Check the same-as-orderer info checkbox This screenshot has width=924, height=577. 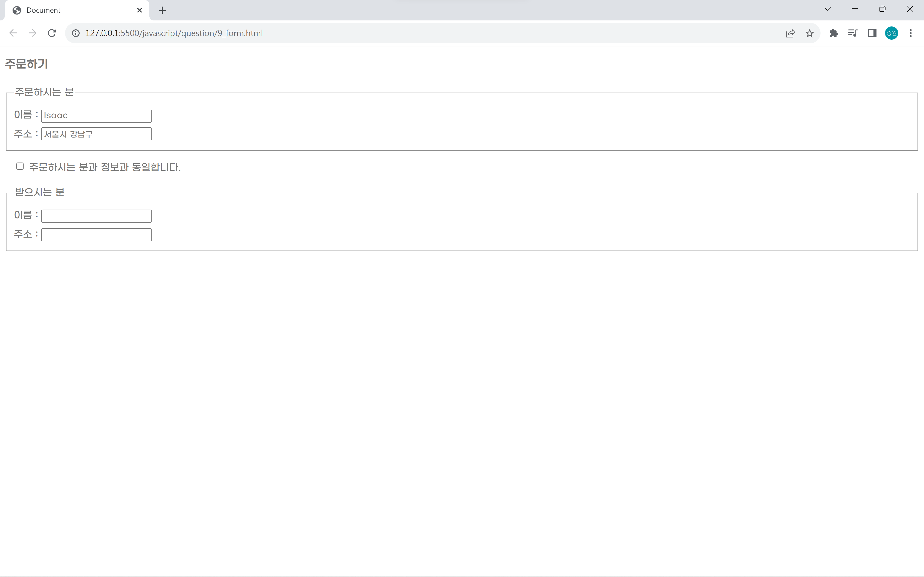(x=20, y=166)
